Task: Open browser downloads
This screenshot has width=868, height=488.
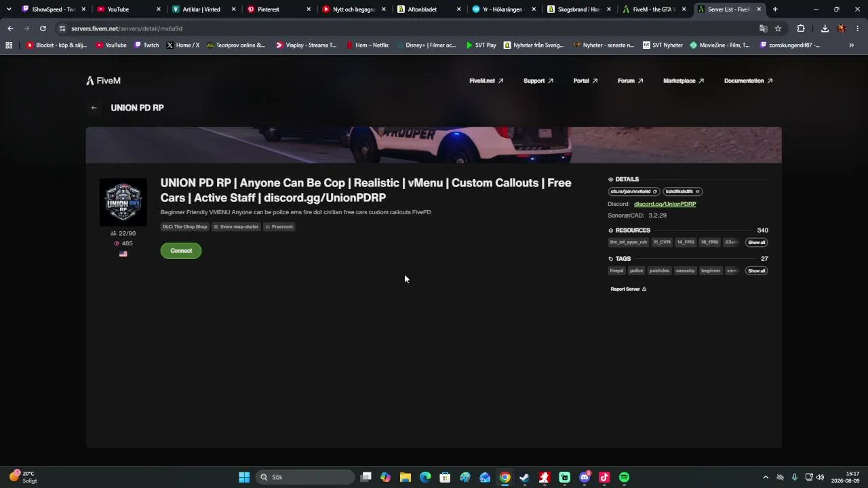Action: click(x=825, y=28)
